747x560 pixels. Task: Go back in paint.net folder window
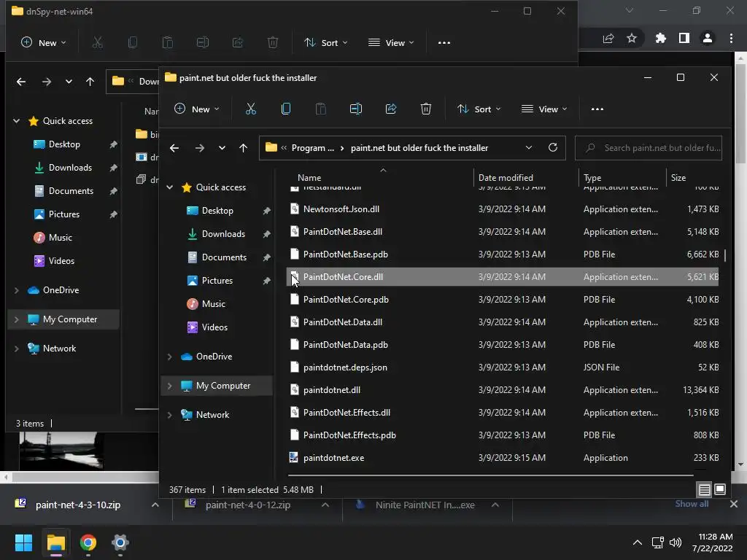coord(174,148)
